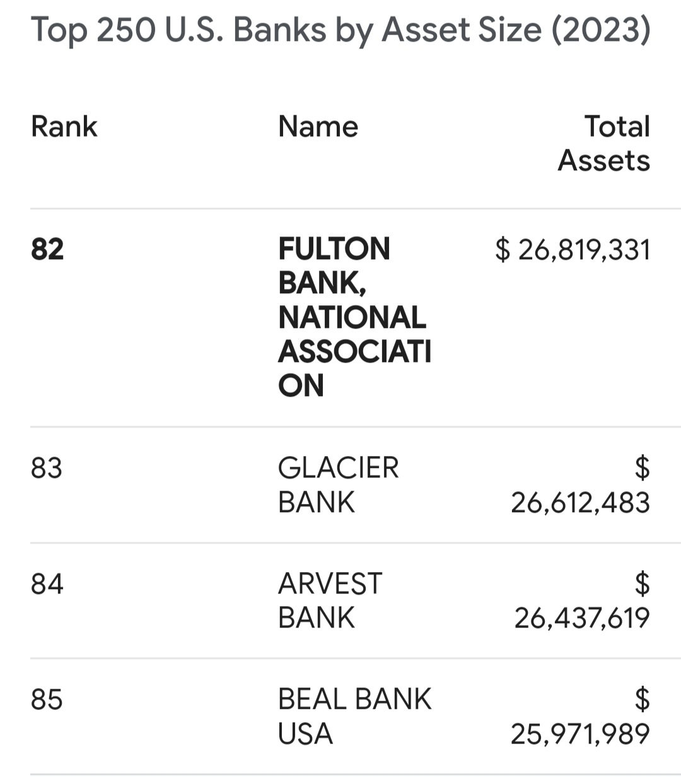Open the Beal Bank USA entry
Viewport: 681px width, 784px height.
click(x=354, y=717)
